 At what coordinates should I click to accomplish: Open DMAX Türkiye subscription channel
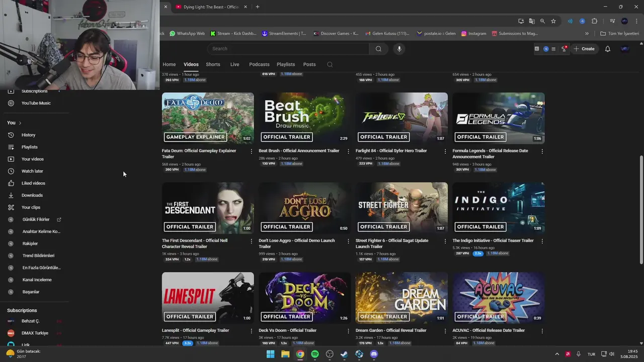(x=34, y=333)
